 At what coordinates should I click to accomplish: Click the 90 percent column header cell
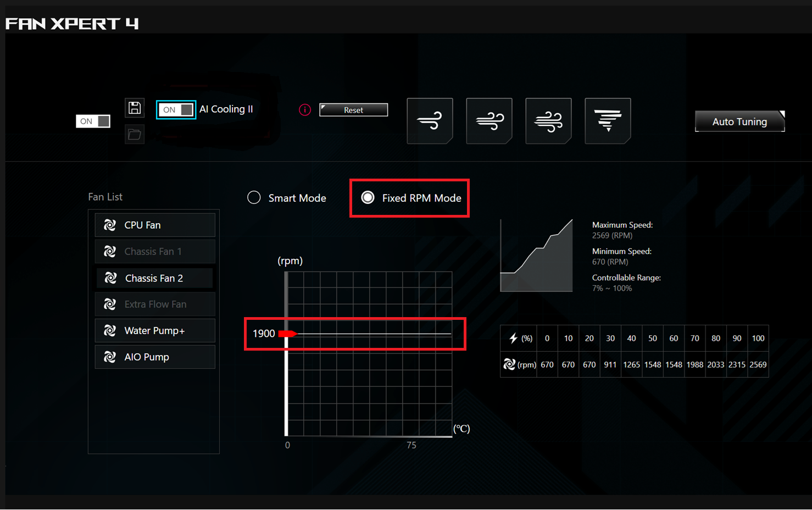737,338
